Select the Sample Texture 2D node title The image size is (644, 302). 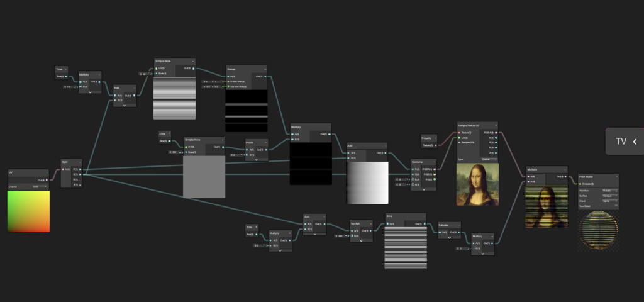[469, 125]
